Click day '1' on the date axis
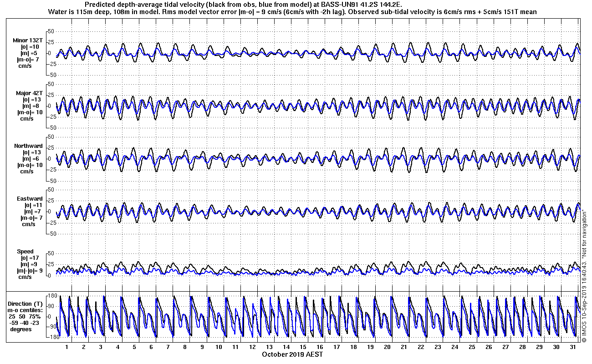The image size is (592, 364). pyautogui.click(x=67, y=347)
